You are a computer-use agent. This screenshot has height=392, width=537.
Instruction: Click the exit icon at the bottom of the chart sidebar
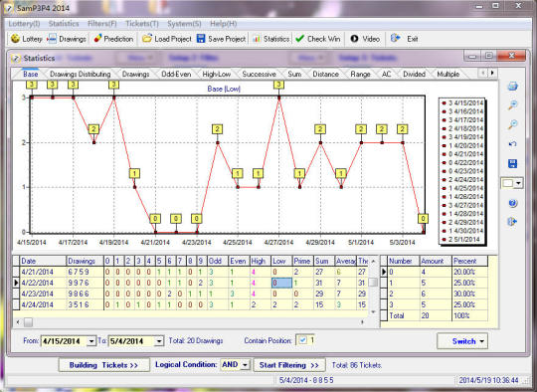coord(512,222)
